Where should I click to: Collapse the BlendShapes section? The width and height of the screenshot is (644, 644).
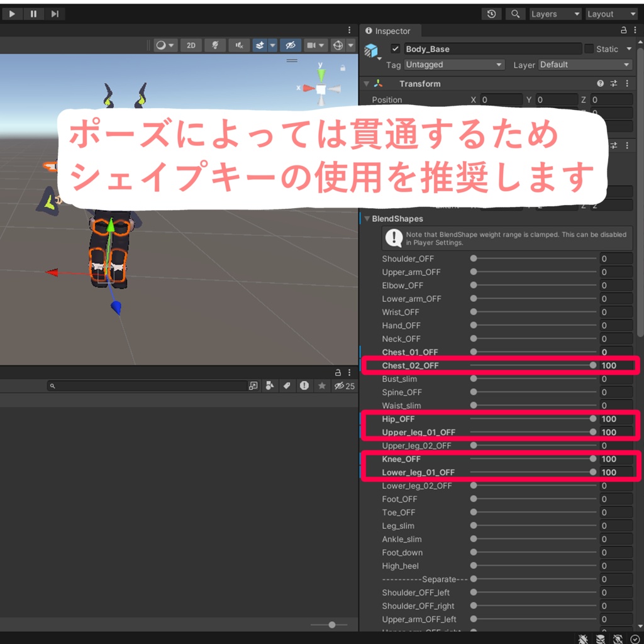[x=367, y=218]
